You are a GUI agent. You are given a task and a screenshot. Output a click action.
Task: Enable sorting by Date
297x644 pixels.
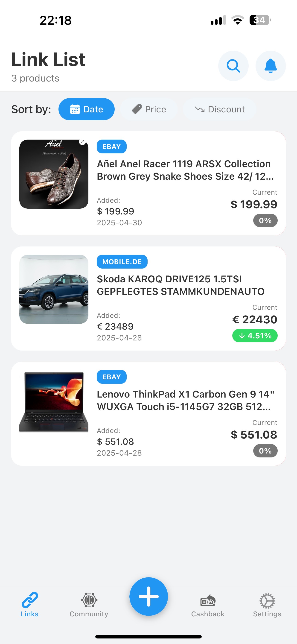pyautogui.click(x=86, y=109)
